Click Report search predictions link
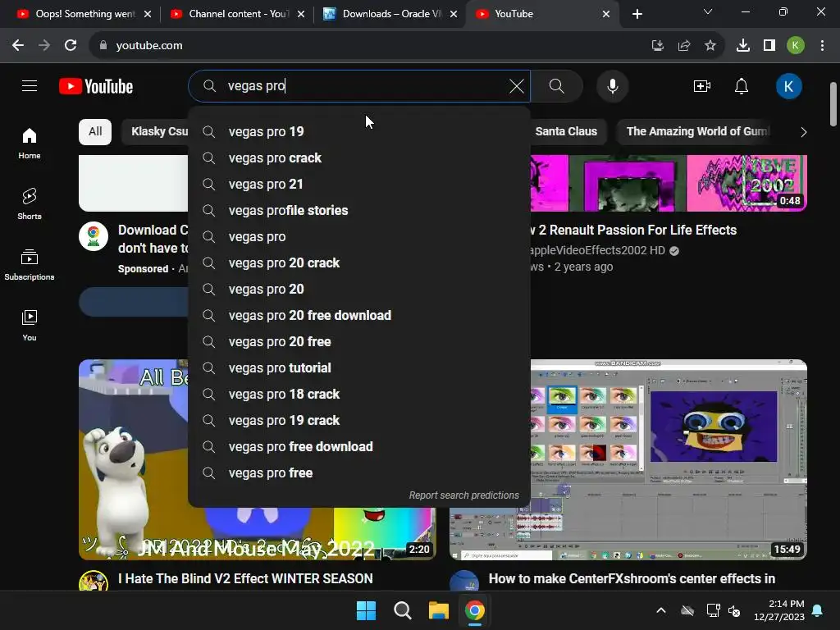 pyautogui.click(x=464, y=495)
